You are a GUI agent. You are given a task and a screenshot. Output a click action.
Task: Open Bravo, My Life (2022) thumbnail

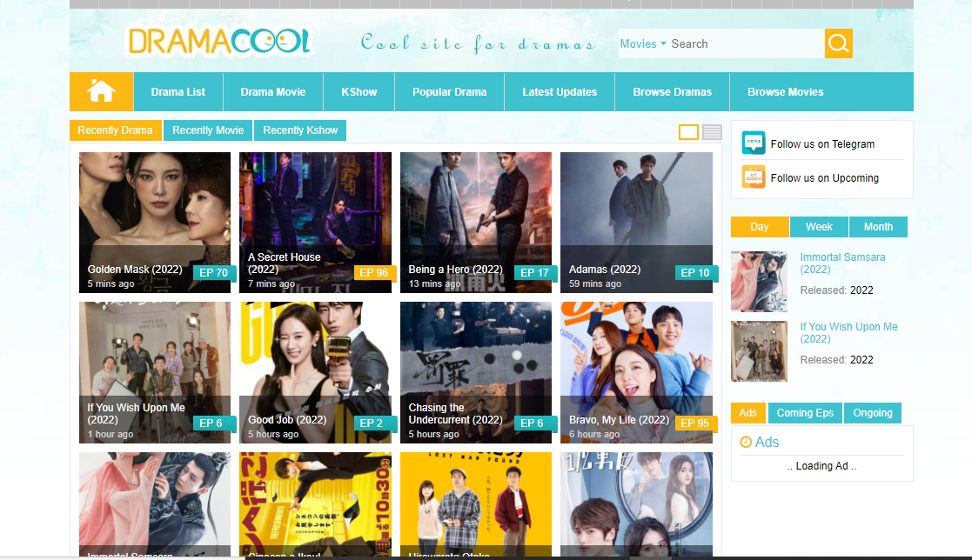click(x=636, y=372)
